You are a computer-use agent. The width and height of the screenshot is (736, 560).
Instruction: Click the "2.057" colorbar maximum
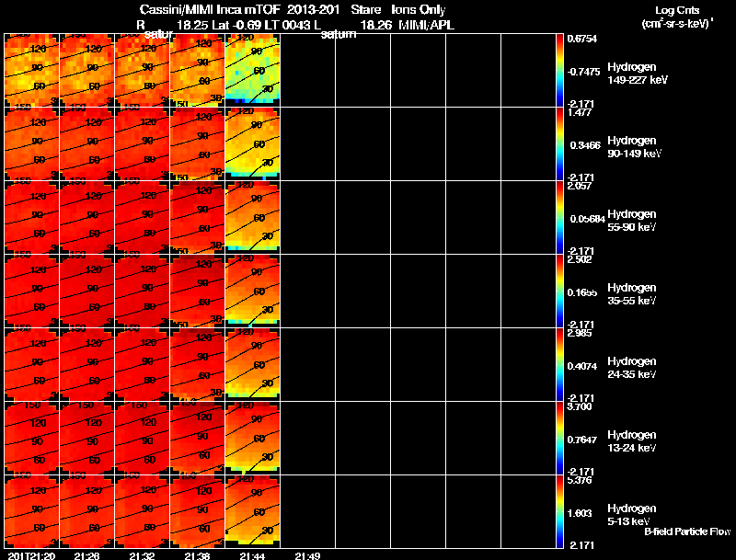tap(580, 186)
